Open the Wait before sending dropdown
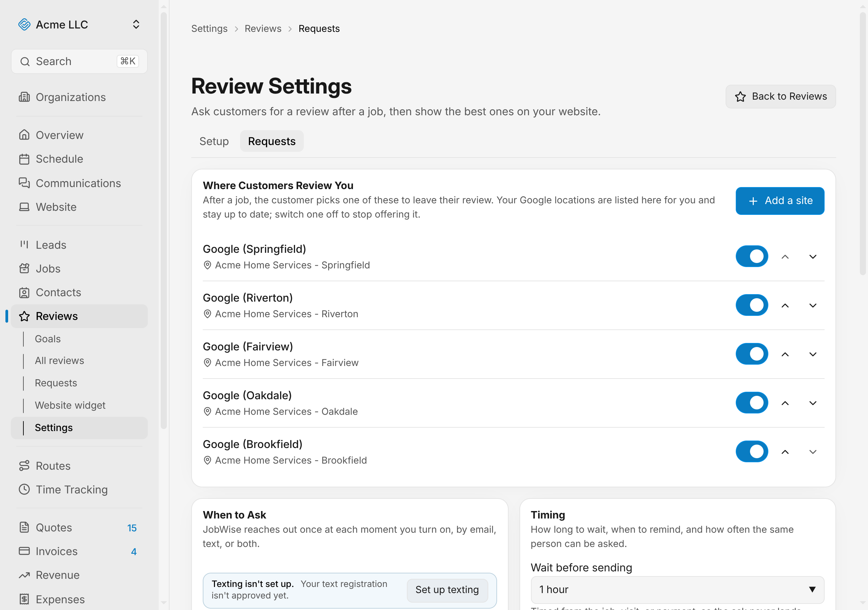 point(677,590)
